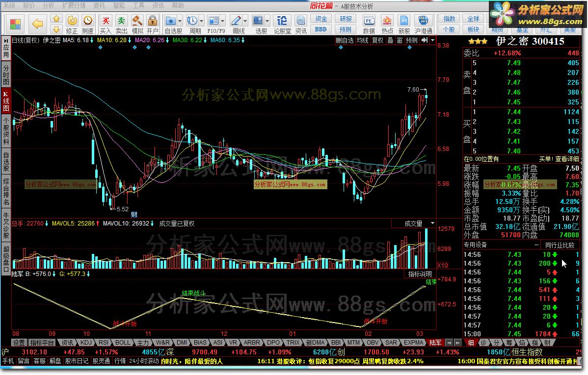588x375 pixels.
Task: Open 模拟 simulated trading
Action: tap(137, 25)
